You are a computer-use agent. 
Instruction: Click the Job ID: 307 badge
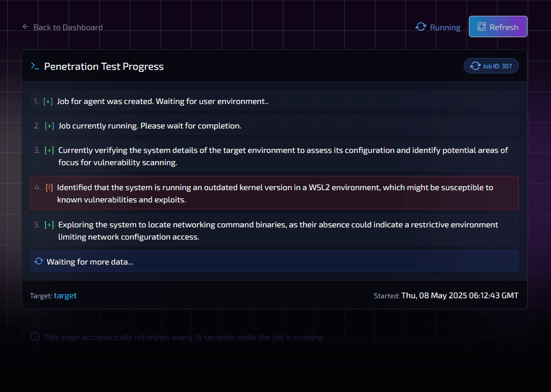pos(491,66)
